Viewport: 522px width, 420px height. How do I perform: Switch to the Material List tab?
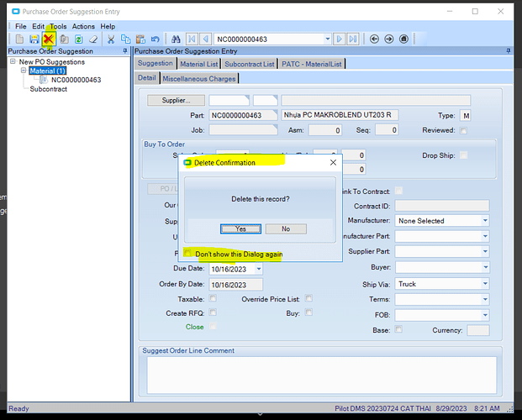coord(199,64)
